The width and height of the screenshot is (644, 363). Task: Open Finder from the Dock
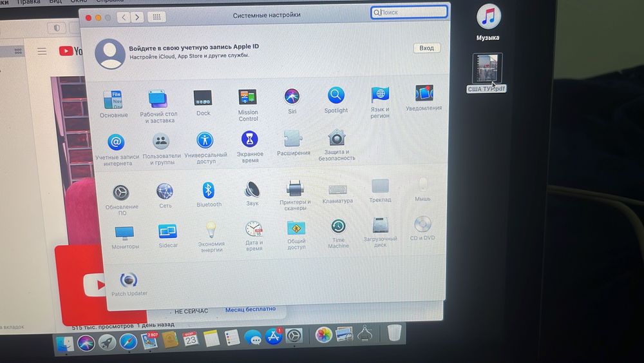[x=64, y=344]
